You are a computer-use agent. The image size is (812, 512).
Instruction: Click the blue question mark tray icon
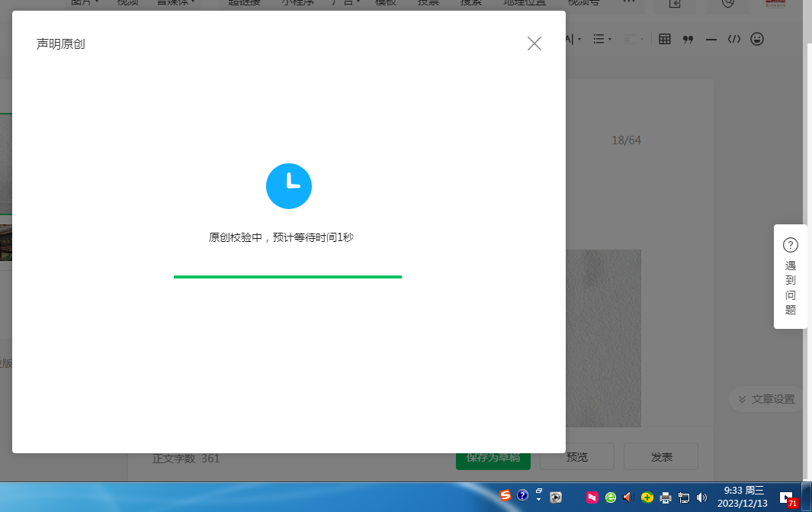pyautogui.click(x=522, y=495)
